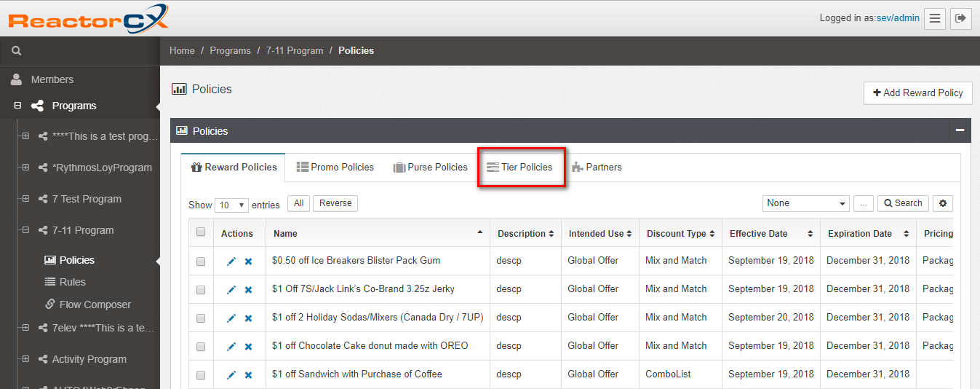Delete the $1 off Chocolate Cake donut policy
Image resolution: width=980 pixels, height=389 pixels.
click(248, 347)
